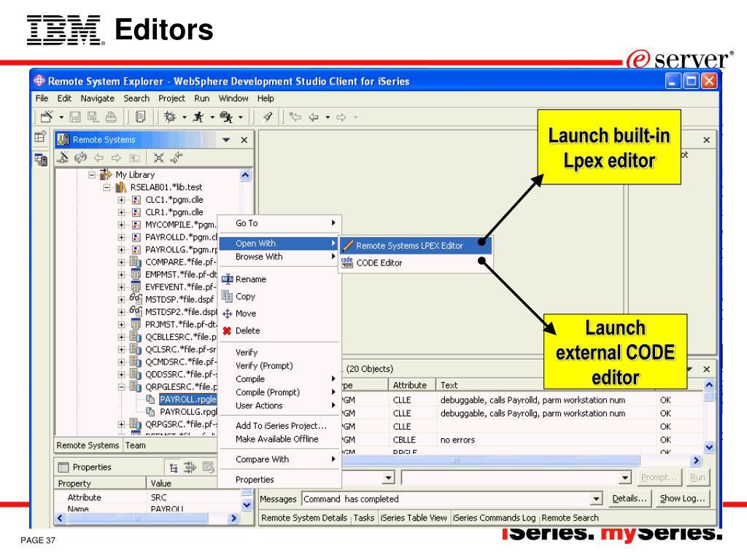Choose Remote Systems LPEX Editor

(415, 246)
